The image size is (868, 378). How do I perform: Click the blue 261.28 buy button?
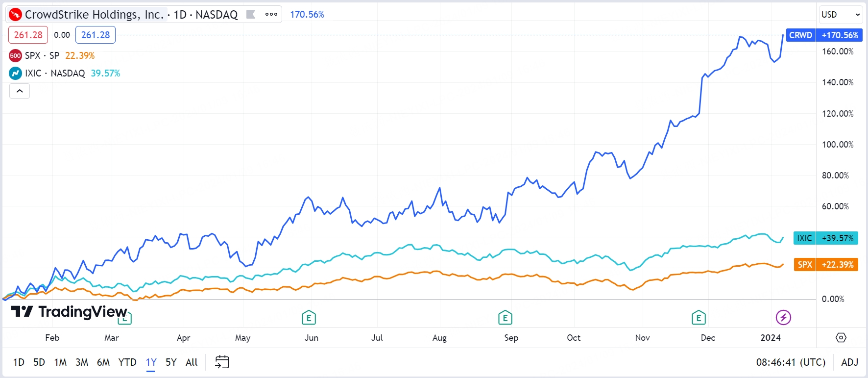[x=96, y=35]
